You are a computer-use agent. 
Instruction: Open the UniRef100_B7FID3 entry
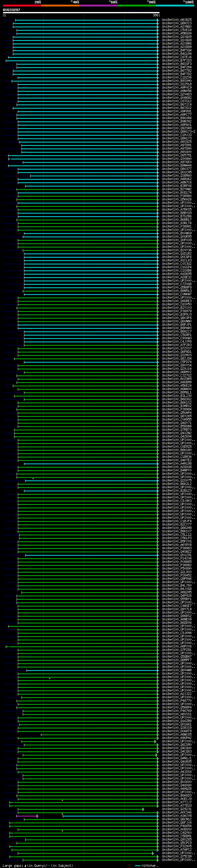pos(177,61)
